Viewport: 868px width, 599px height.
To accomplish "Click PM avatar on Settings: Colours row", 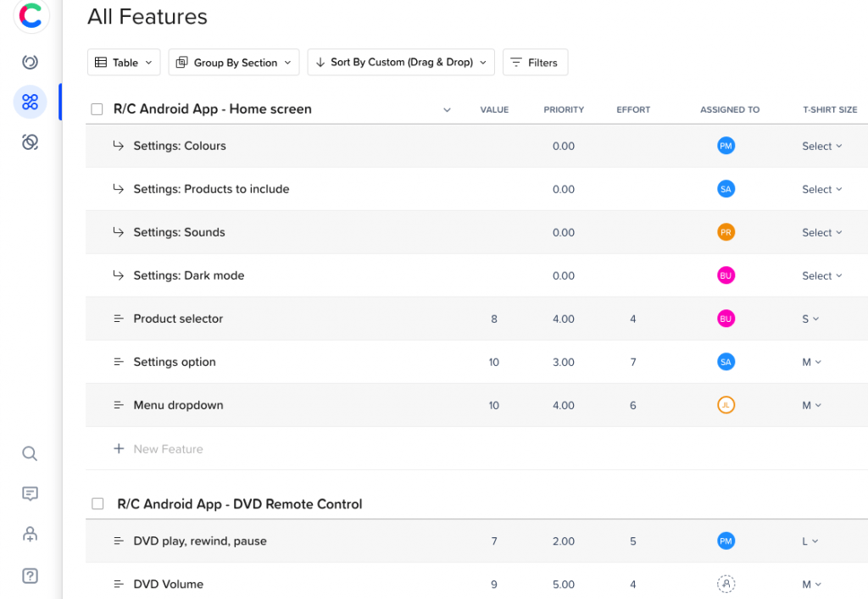I will point(726,146).
